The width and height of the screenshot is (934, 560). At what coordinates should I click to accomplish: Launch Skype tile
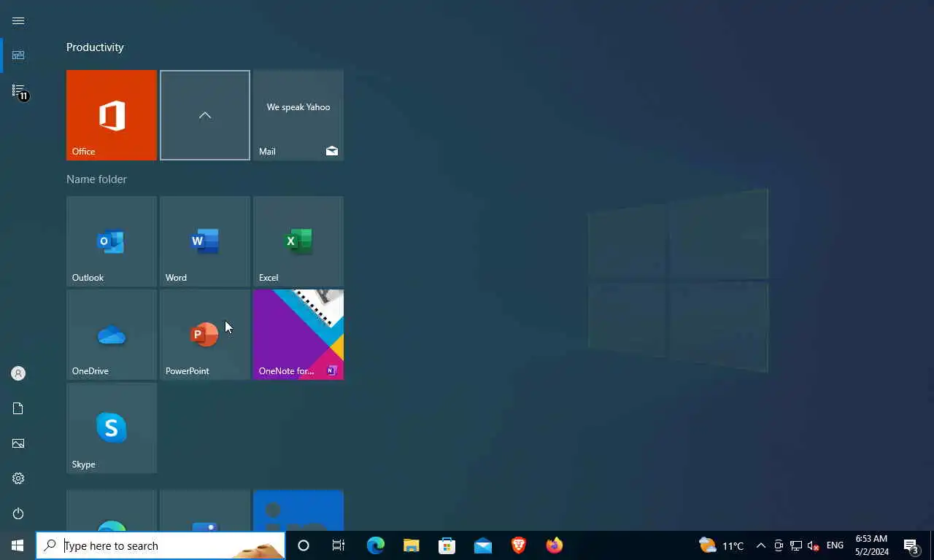pyautogui.click(x=112, y=428)
